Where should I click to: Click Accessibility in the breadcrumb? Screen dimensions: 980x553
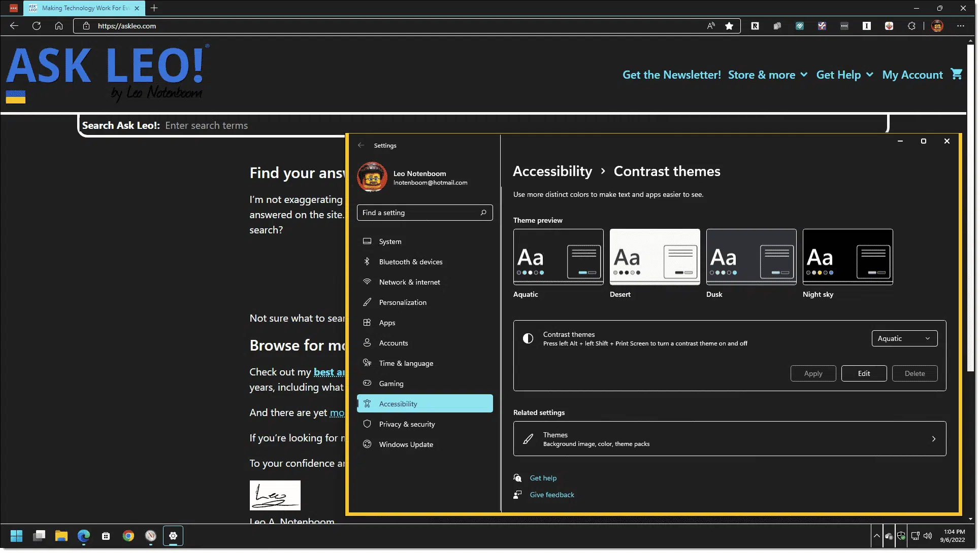[x=552, y=171]
